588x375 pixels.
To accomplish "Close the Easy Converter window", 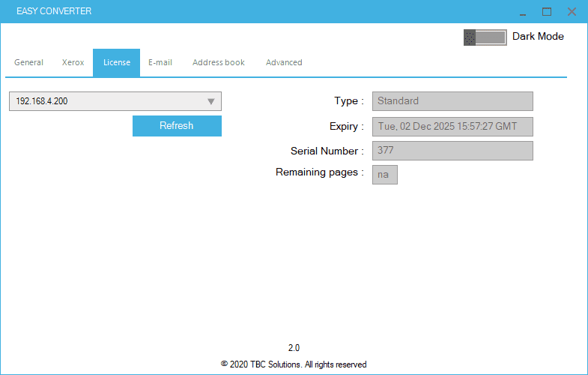I will coord(572,12).
